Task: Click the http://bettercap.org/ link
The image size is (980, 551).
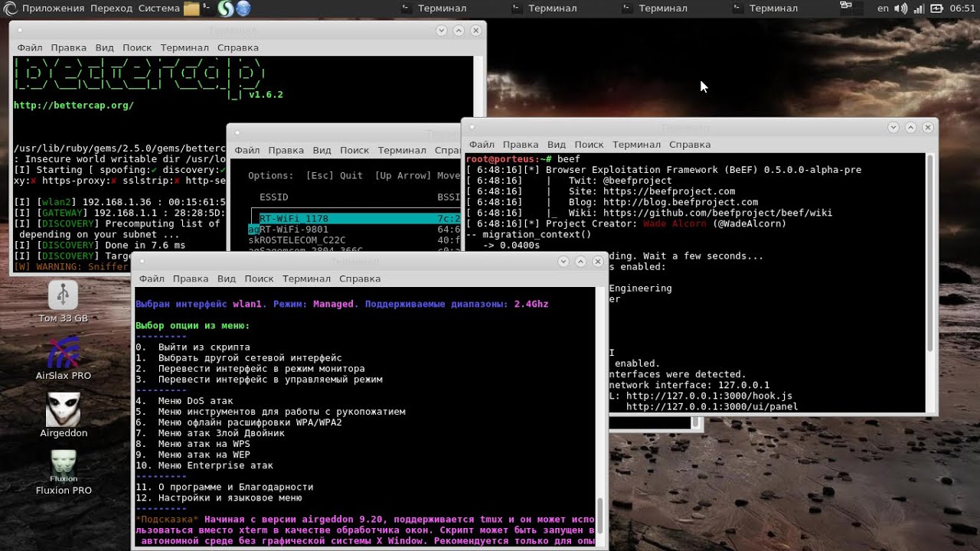Action: pos(73,106)
